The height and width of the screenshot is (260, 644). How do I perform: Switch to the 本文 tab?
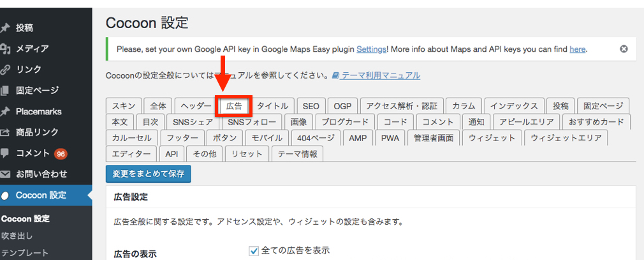(x=120, y=122)
